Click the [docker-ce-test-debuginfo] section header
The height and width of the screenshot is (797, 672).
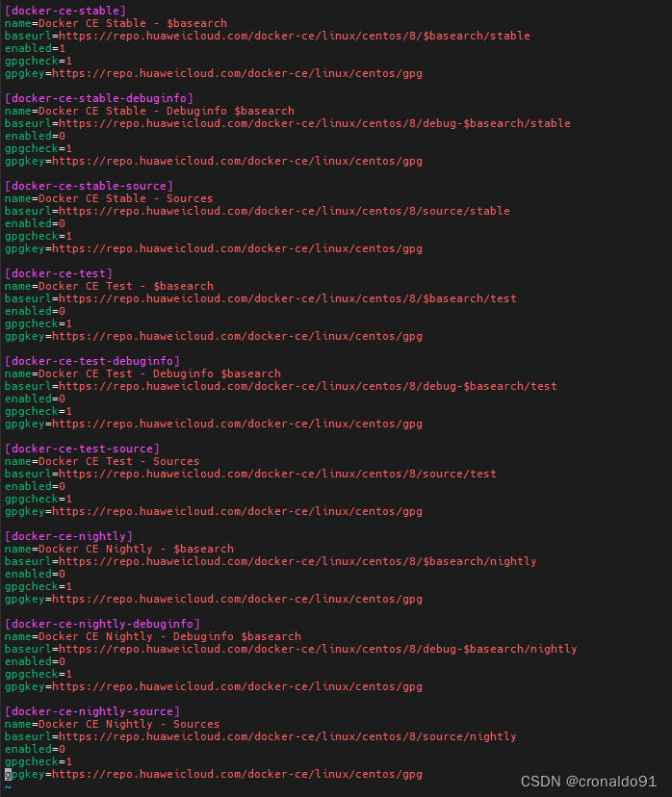92,361
